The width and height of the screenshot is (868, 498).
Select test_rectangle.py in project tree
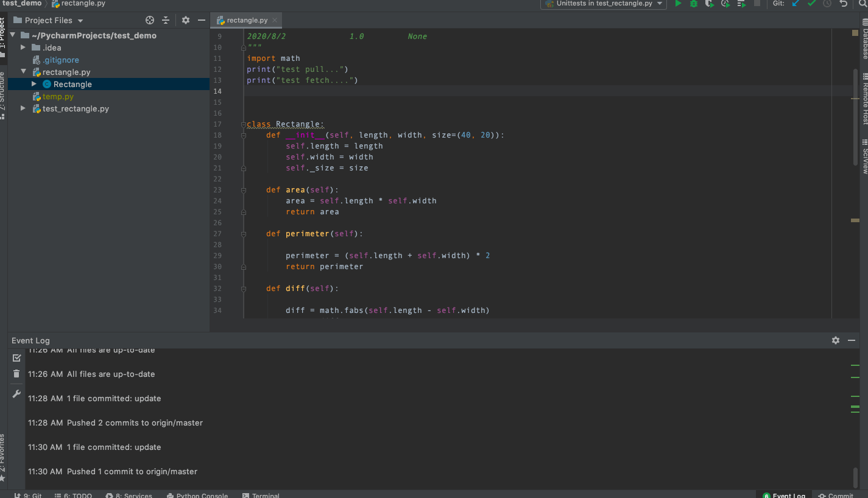[x=76, y=108]
